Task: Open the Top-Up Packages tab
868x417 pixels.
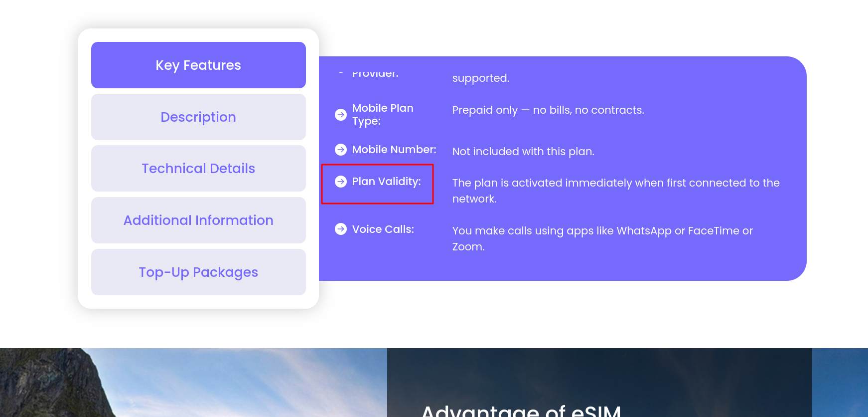Action: click(x=198, y=272)
